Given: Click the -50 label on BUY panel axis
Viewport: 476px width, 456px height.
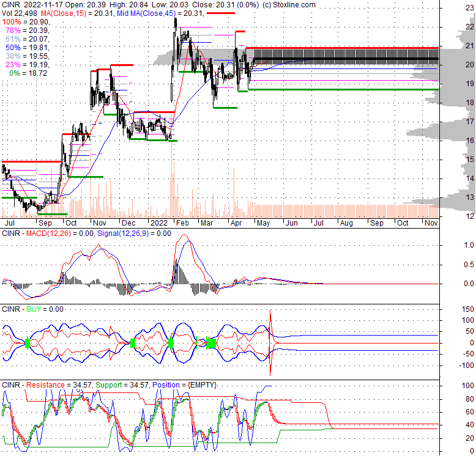Looking at the screenshot, I should pyautogui.click(x=468, y=354).
